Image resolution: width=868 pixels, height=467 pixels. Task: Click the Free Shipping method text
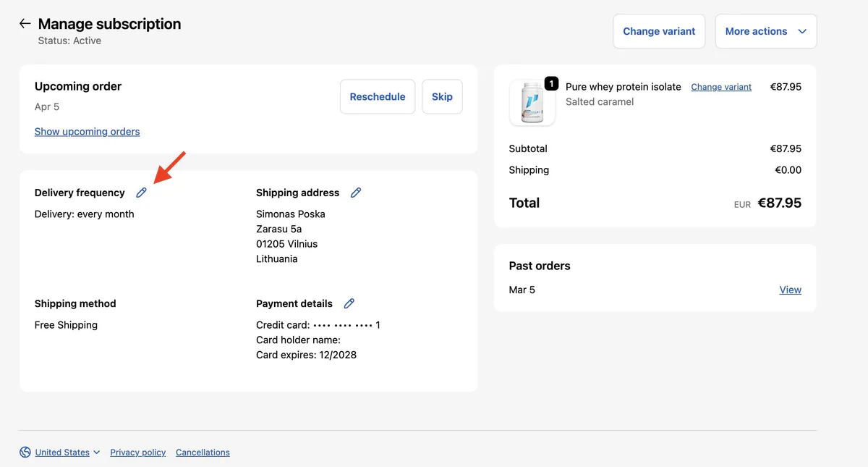point(66,325)
